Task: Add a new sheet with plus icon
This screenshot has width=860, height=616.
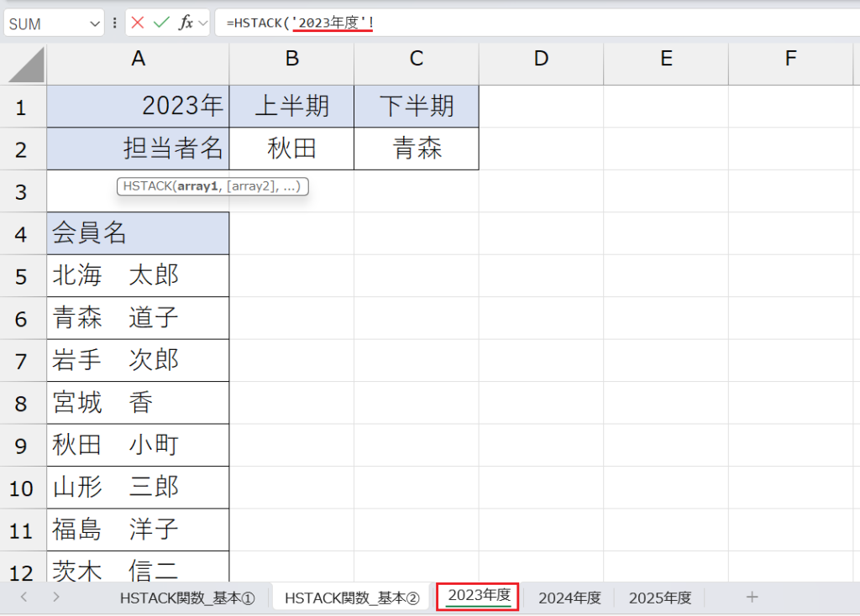Action: (x=752, y=597)
